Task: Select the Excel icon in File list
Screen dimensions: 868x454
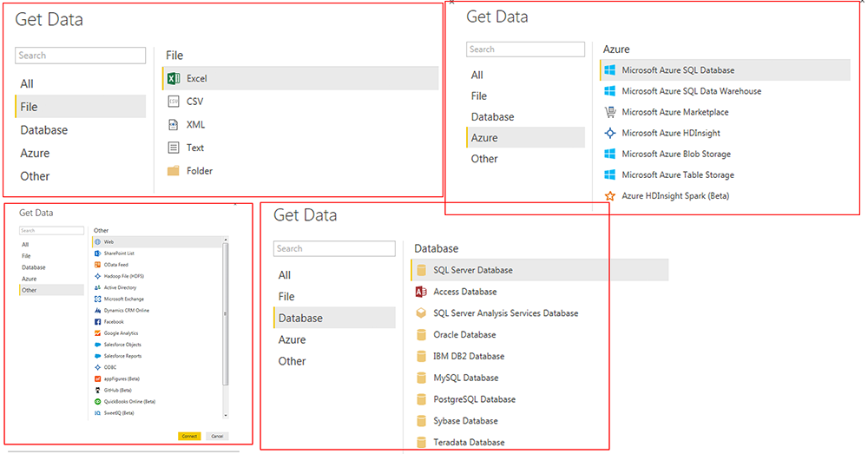Action: coord(174,79)
